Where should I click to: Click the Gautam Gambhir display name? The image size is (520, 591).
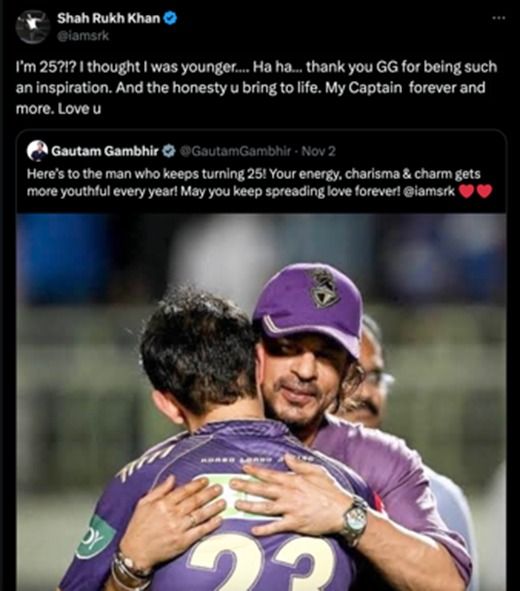105,151
